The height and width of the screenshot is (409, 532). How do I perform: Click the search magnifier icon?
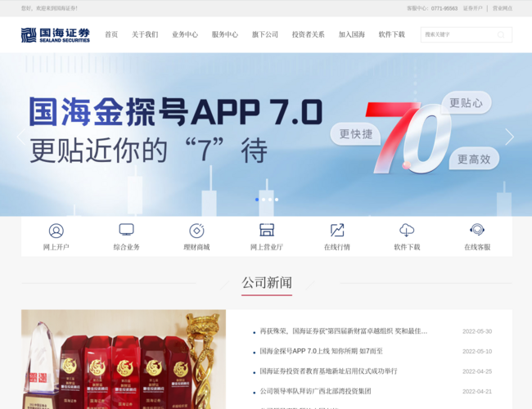(x=501, y=35)
